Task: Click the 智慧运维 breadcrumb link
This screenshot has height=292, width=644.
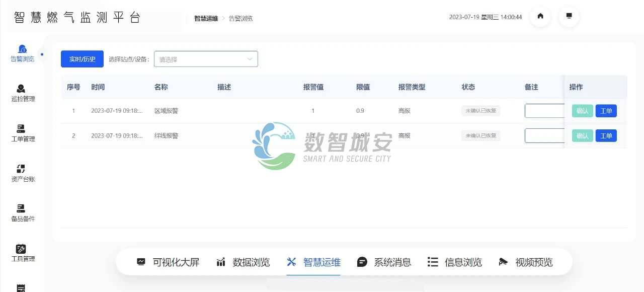Action: (x=206, y=19)
